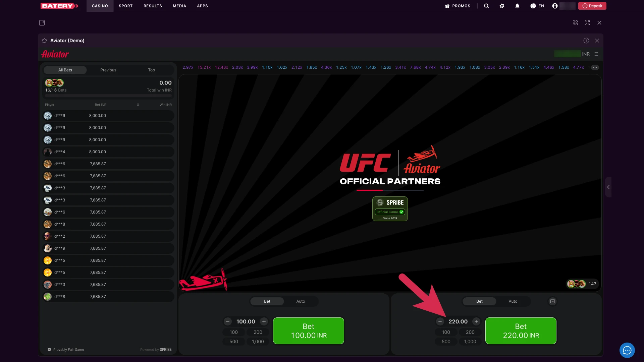Open the search magnifier icon
Viewport: 644px width, 362px height.
(486, 6)
